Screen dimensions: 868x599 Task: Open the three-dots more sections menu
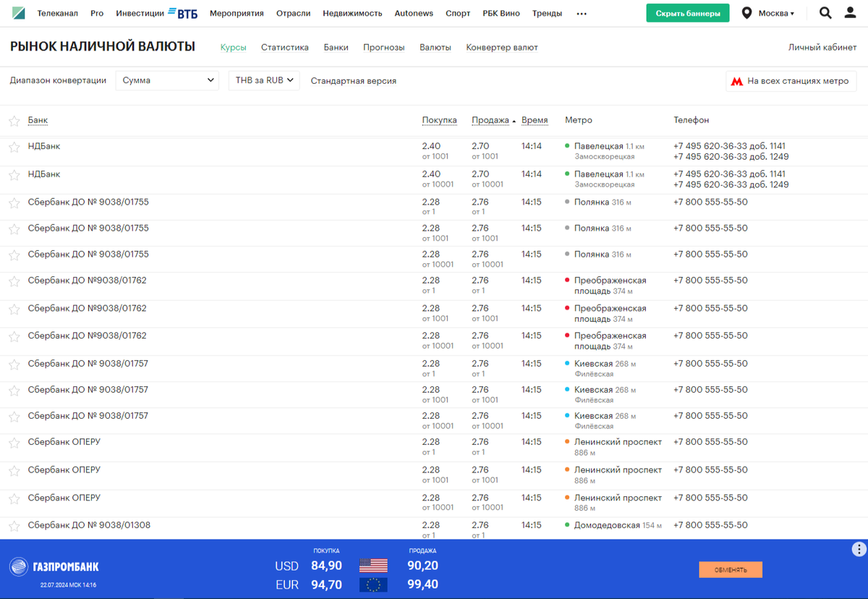coord(582,14)
